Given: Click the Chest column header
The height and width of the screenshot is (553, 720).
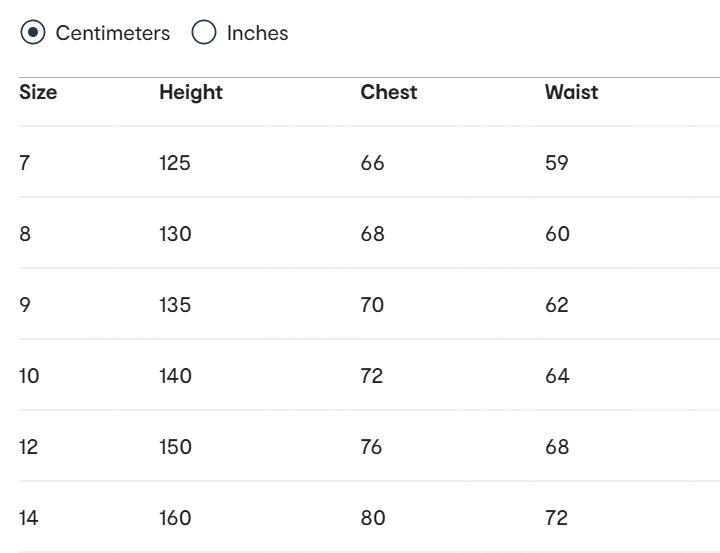Looking at the screenshot, I should pyautogui.click(x=389, y=93).
